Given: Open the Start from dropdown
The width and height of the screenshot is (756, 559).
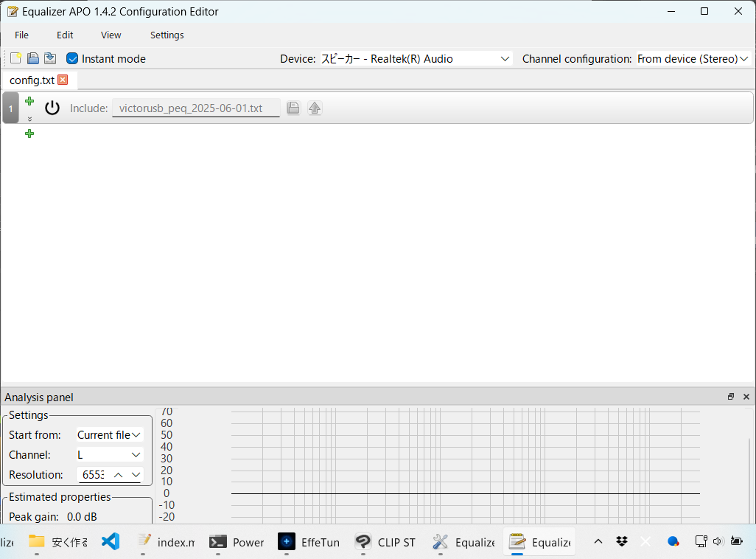Looking at the screenshot, I should (x=110, y=435).
